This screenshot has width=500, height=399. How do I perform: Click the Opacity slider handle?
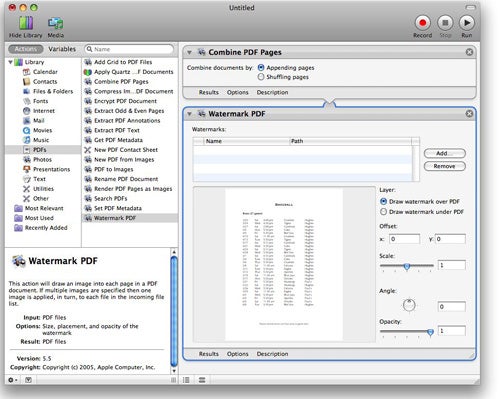(430, 332)
